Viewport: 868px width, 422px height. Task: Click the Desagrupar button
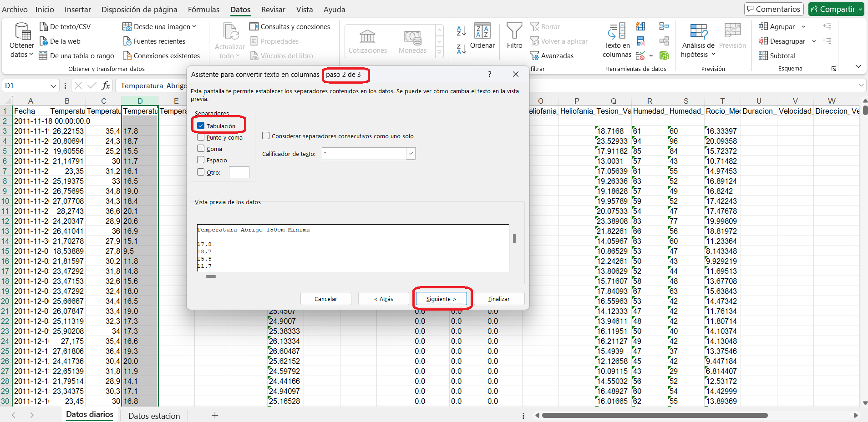[782, 41]
